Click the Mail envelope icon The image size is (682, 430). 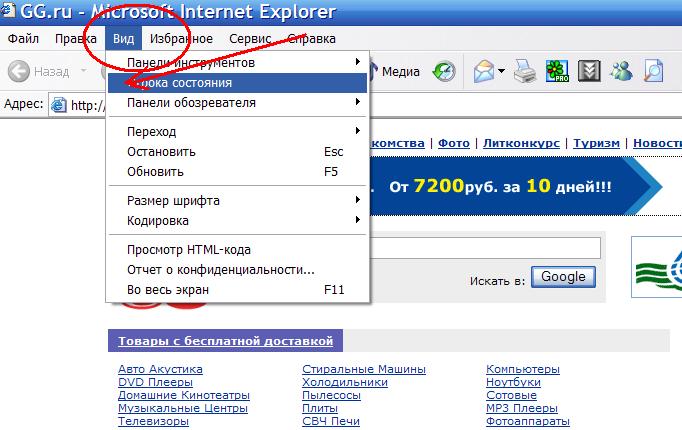coord(484,71)
